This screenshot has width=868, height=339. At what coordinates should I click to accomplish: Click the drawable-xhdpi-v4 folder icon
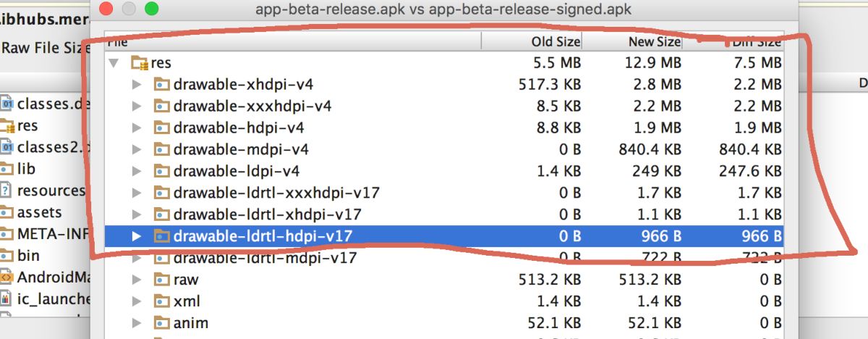tap(161, 85)
